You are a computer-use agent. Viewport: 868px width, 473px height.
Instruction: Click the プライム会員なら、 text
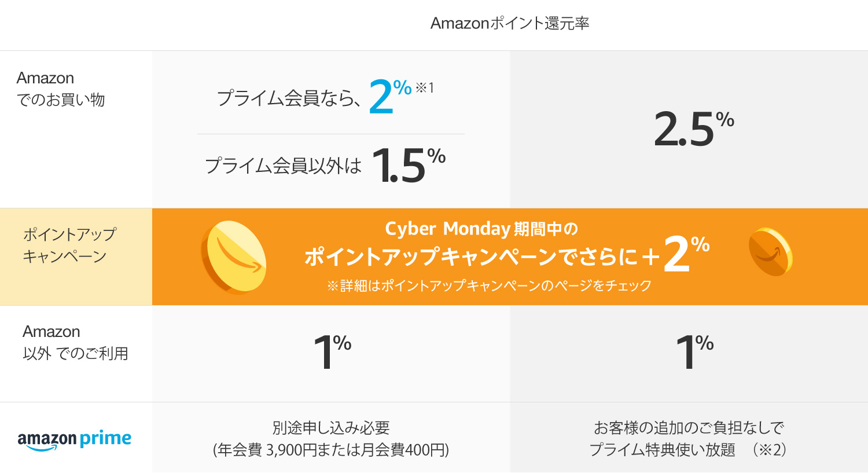tap(289, 98)
